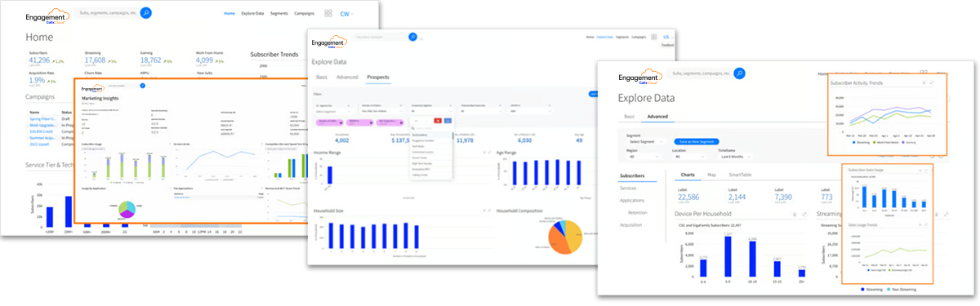980x306 pixels.
Task: Click the Subscribers 41,296 metric
Action: click(39, 60)
